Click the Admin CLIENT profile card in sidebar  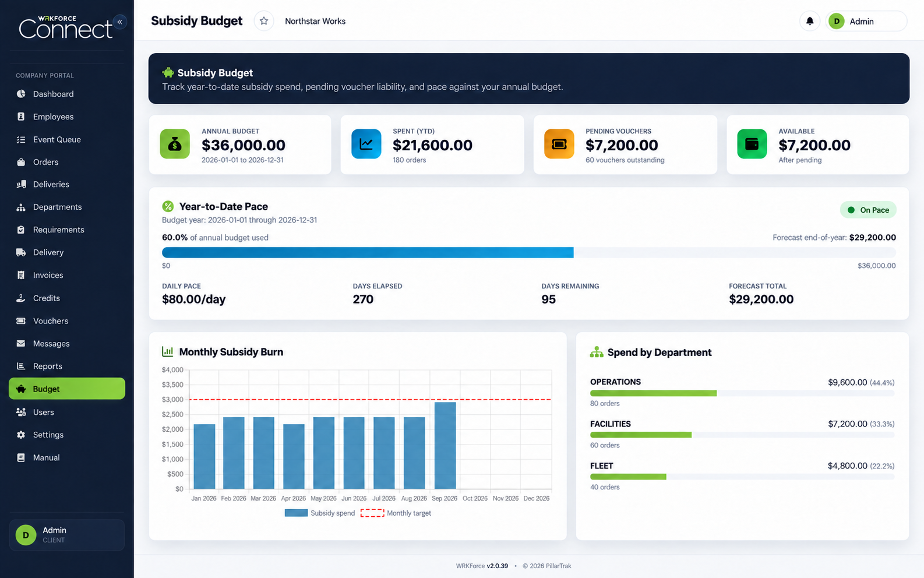(67, 535)
